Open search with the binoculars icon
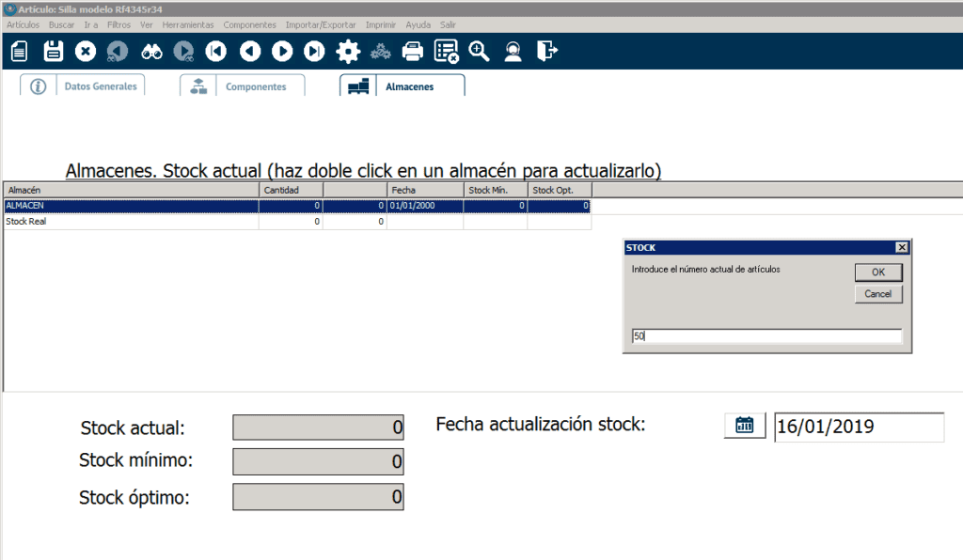The image size is (963, 560). point(150,52)
